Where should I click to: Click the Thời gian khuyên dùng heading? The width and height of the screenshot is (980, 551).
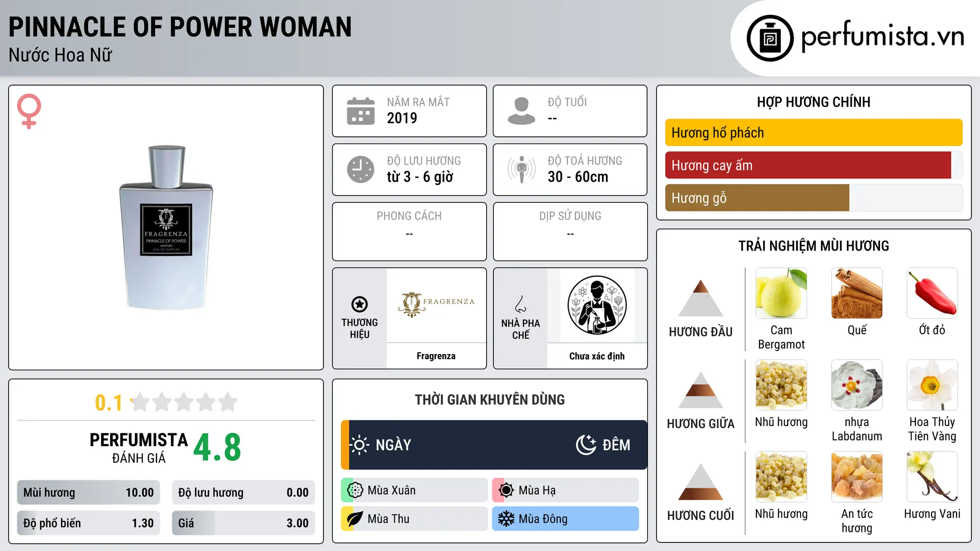click(490, 399)
